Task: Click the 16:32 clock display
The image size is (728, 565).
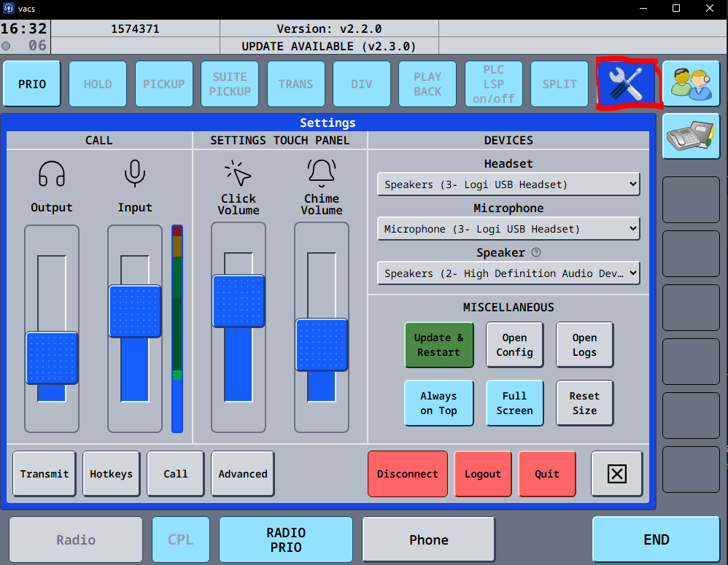Action: pyautogui.click(x=23, y=28)
